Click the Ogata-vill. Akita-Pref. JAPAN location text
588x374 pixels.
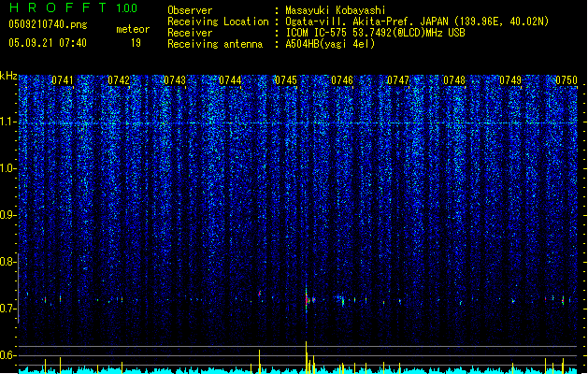click(417, 22)
